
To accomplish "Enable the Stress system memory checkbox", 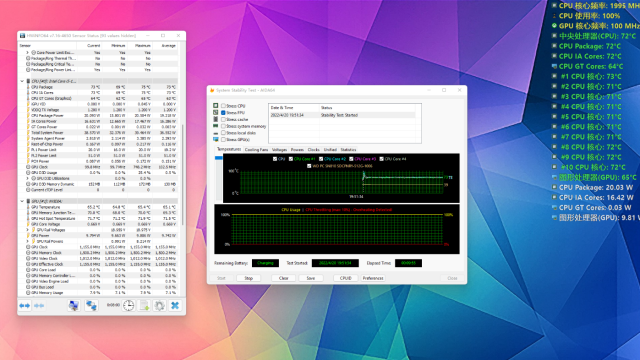I will pyautogui.click(x=223, y=126).
